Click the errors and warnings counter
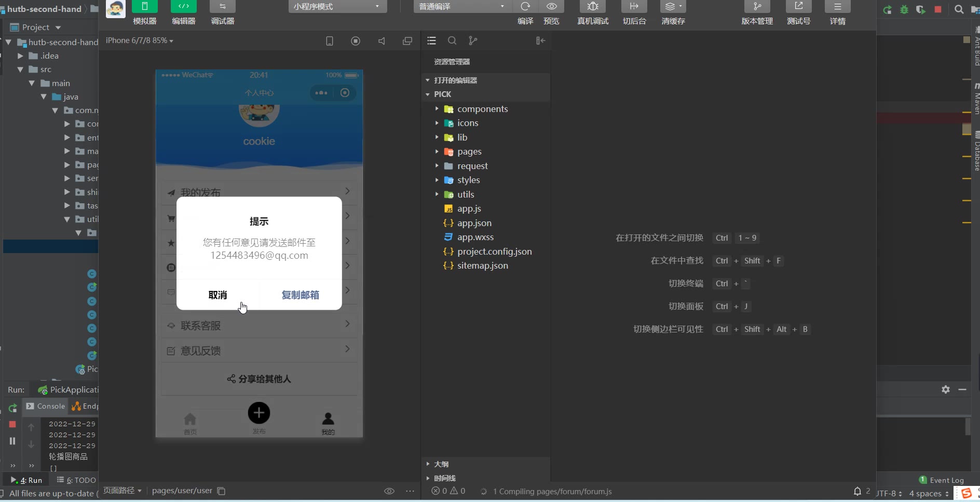Screen dimensions: 980x502 [448, 491]
